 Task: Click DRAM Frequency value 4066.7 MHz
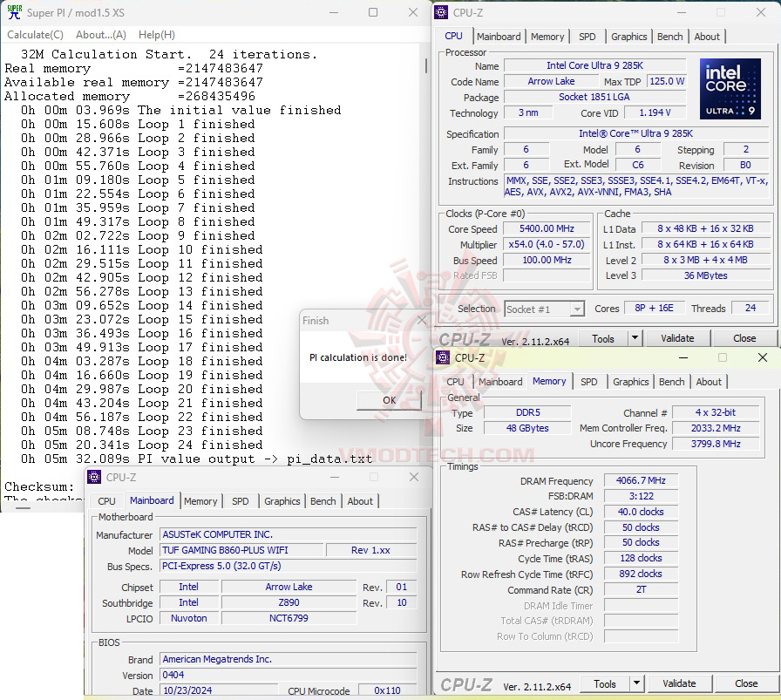[x=641, y=480]
